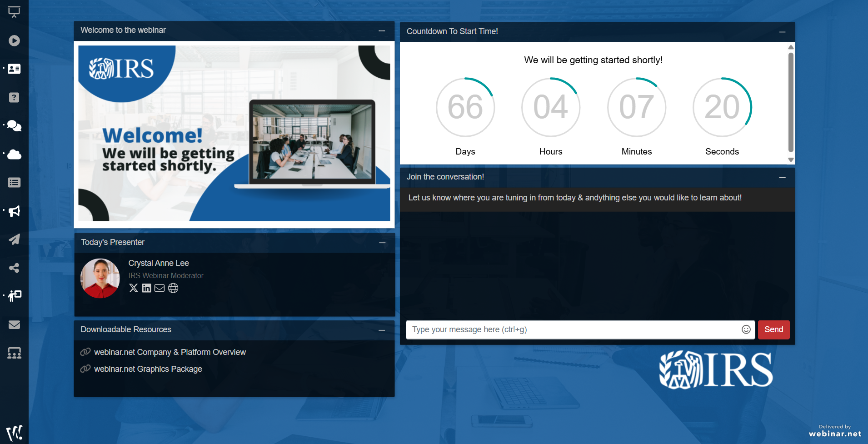Click the 20 Seconds countdown circle
The image size is (868, 444).
tap(722, 107)
